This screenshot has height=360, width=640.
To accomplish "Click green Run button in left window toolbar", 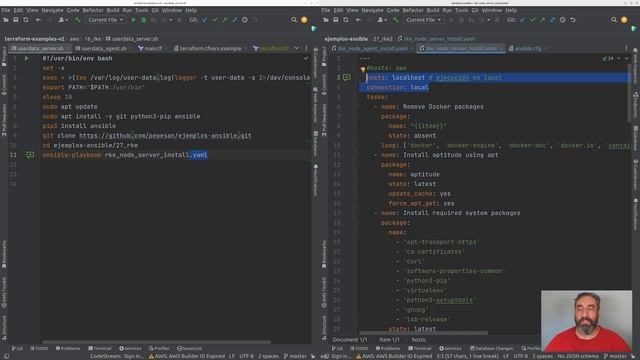I will click(x=133, y=20).
